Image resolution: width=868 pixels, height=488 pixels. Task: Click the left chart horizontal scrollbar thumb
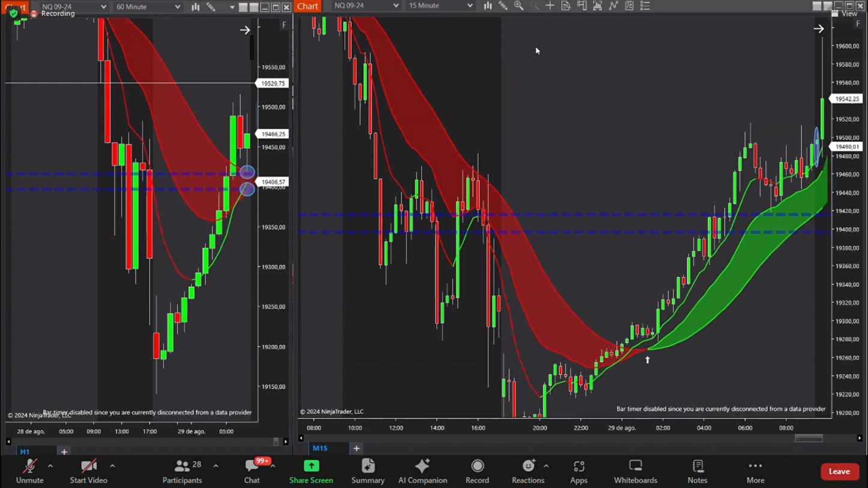tap(276, 442)
